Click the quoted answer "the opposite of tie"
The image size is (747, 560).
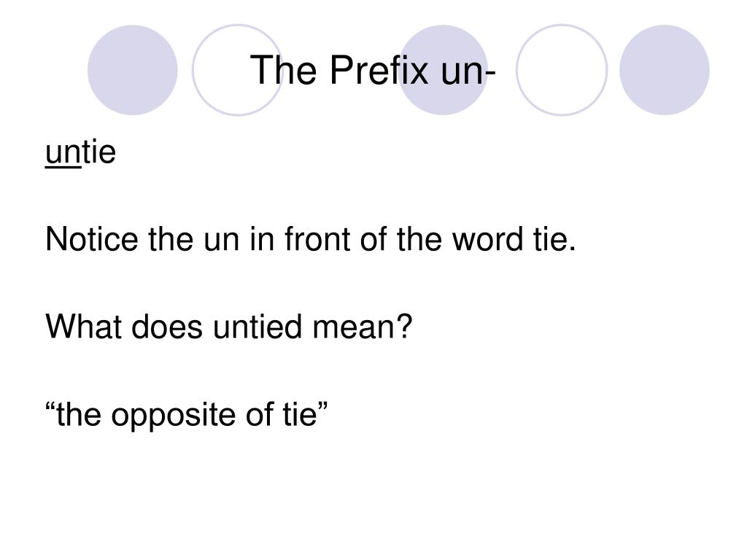click(x=186, y=415)
